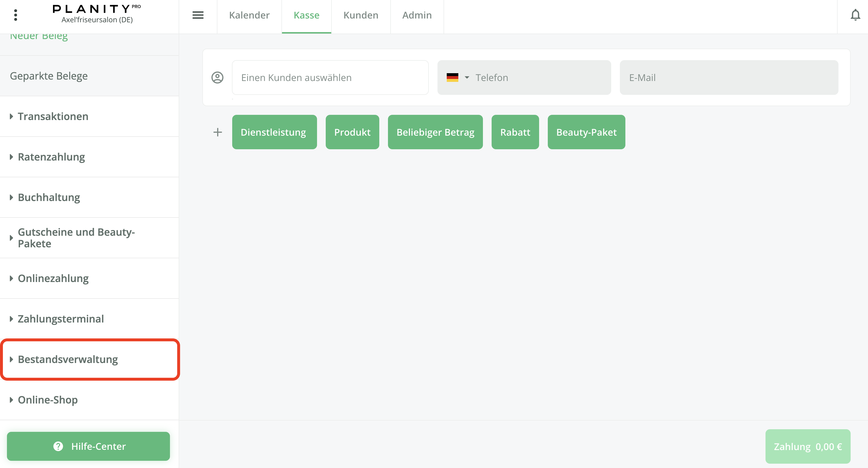Click the Einen Kunden auswählen field
868x468 pixels.
click(330, 78)
